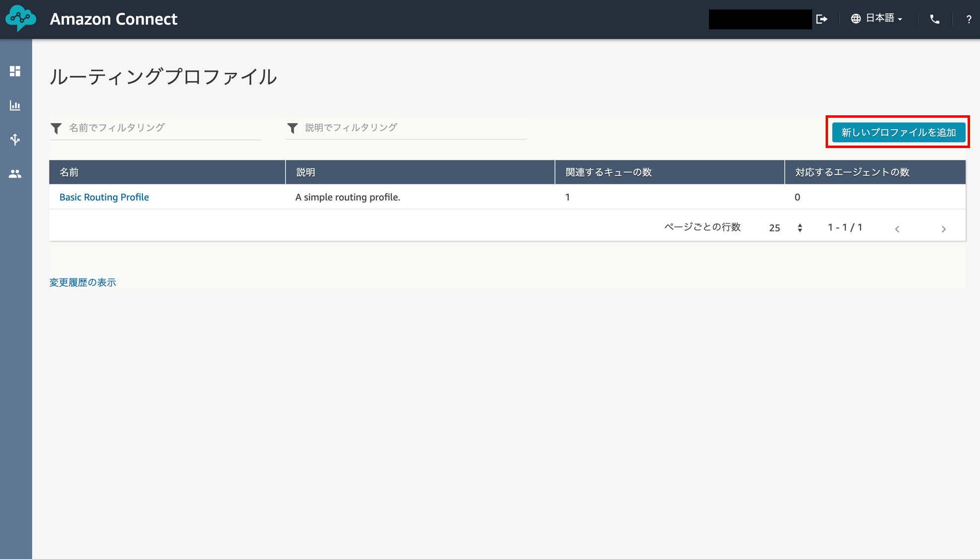Click the 対応するエージェントの数 column header
Screen dimensions: 980x559
pyautogui.click(x=875, y=172)
